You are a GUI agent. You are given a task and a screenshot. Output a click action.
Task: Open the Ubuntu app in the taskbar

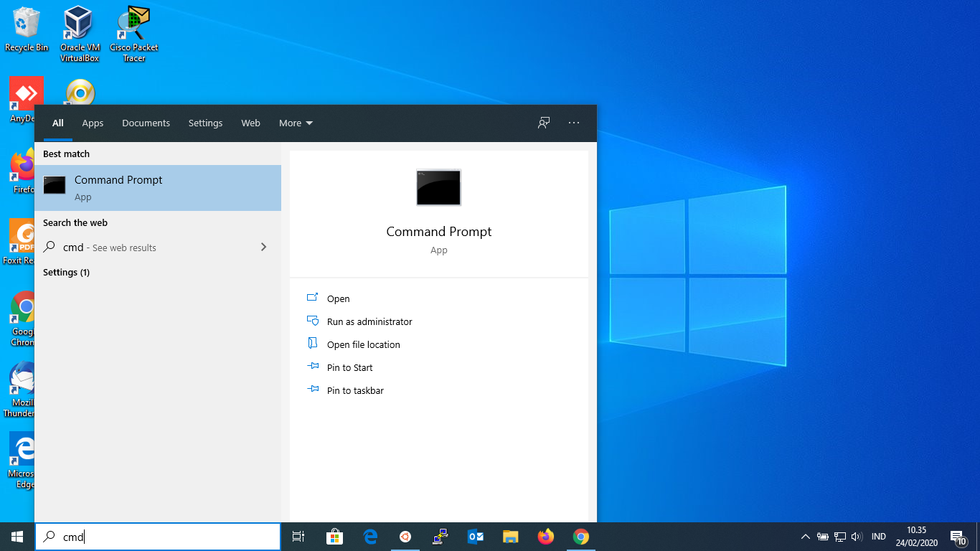point(405,537)
